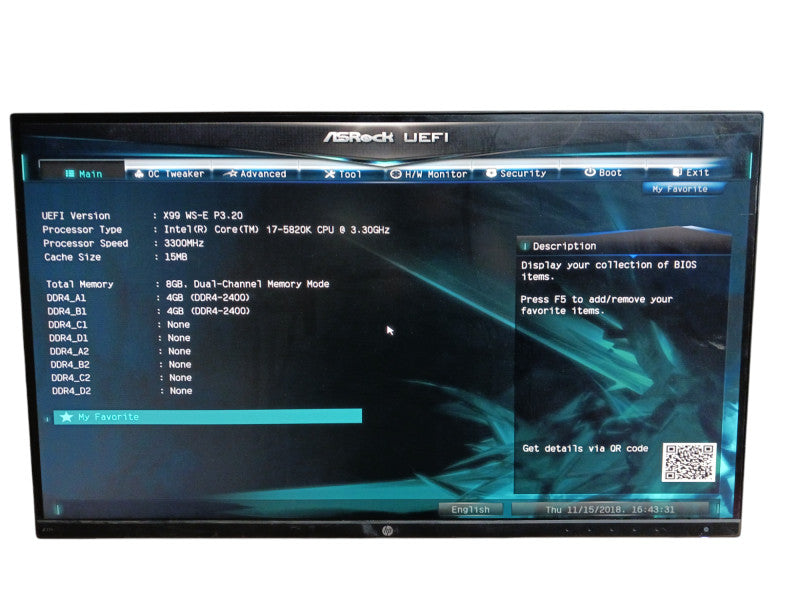Click the English language button
This screenshot has width=800, height=600.
470,509
